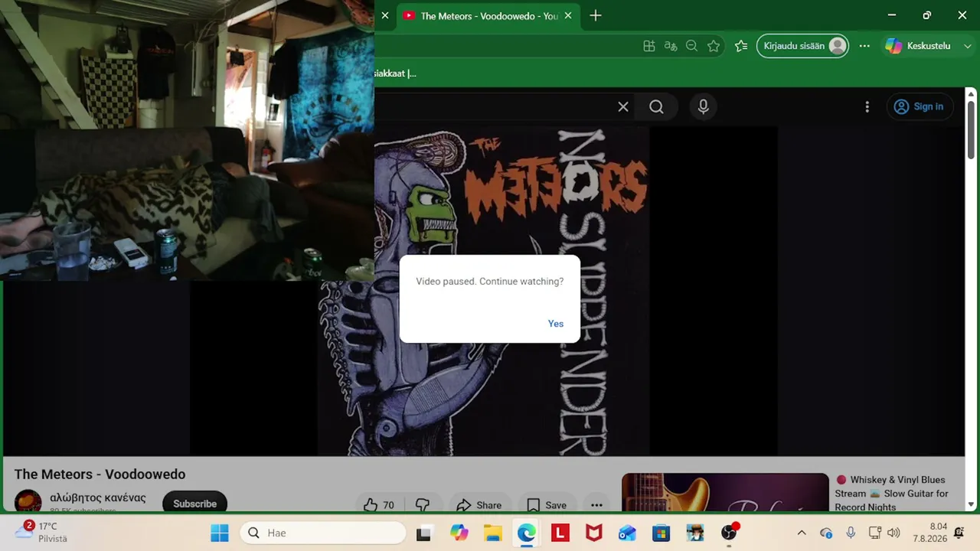Open the Edge app-install icon in address bar
Viewport: 980px width, 551px height.
(649, 46)
